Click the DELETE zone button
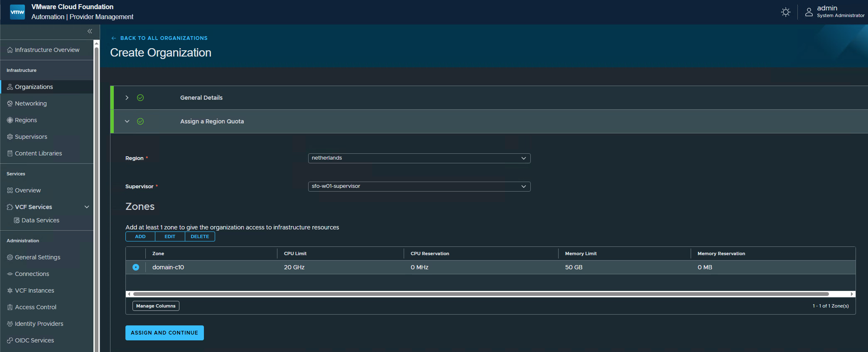Image resolution: width=868 pixels, height=352 pixels. (200, 236)
